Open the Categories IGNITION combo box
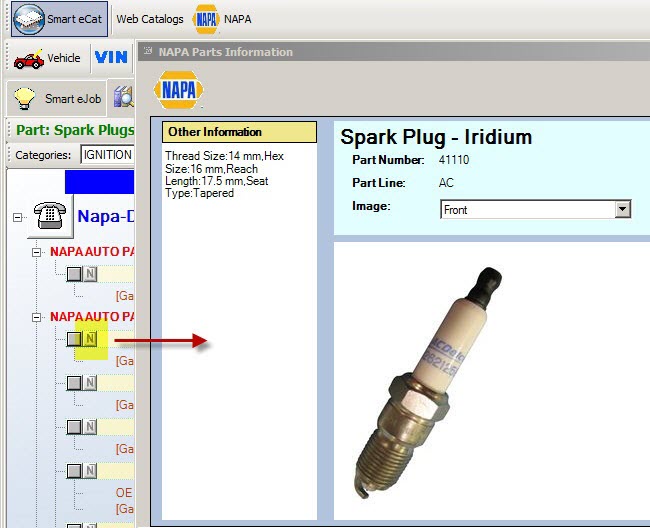Viewport: 650px width, 528px height. (x=106, y=155)
